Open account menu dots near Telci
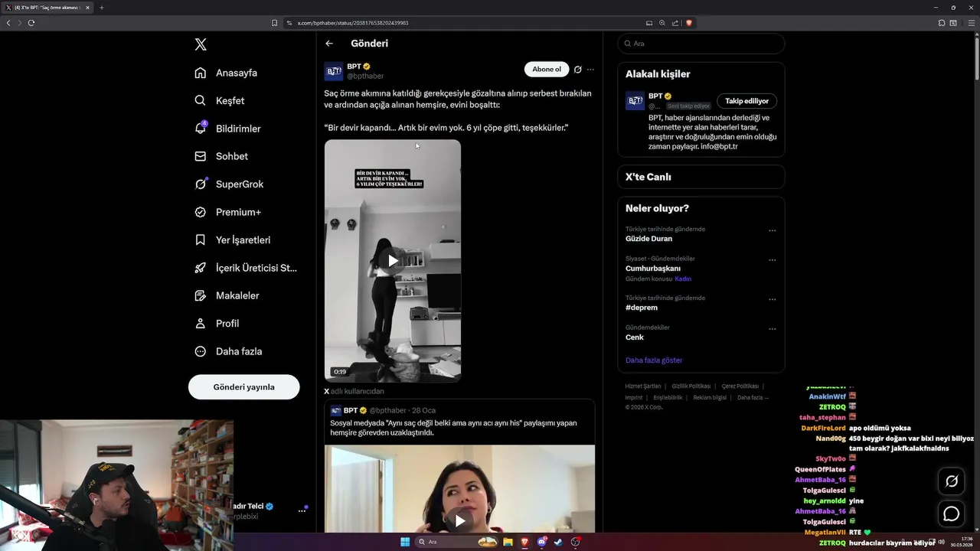980x551 pixels. click(302, 510)
